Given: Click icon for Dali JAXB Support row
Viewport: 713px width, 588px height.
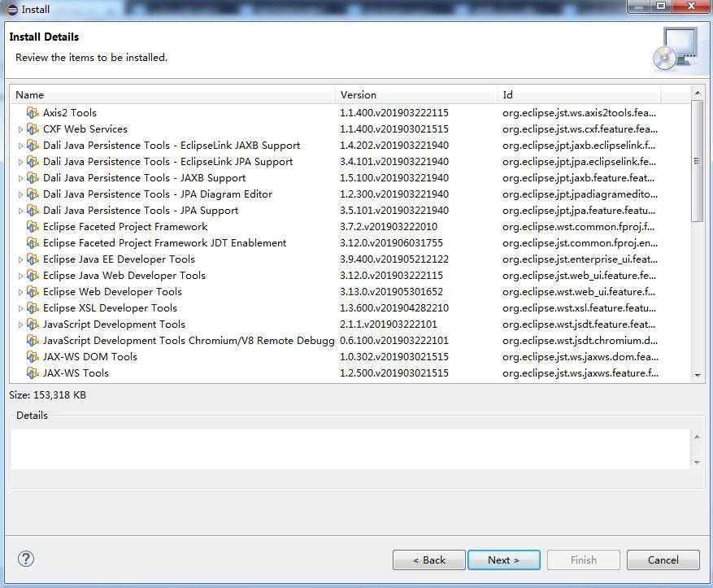Looking at the screenshot, I should 33,177.
